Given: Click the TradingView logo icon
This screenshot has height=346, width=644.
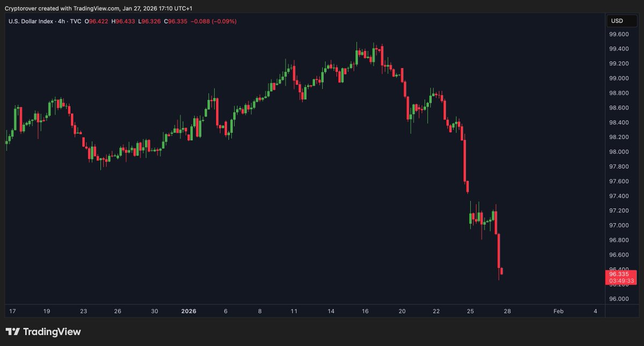Looking at the screenshot, I should (x=12, y=332).
